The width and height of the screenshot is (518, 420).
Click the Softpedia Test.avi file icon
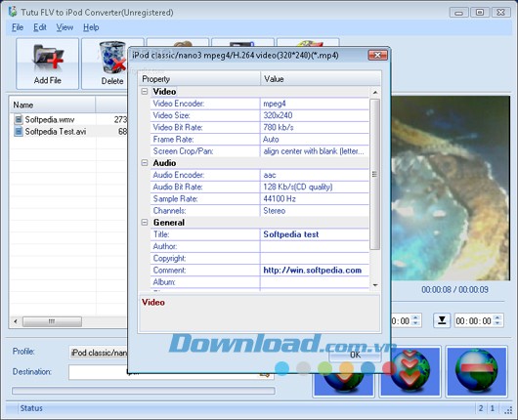pos(19,132)
